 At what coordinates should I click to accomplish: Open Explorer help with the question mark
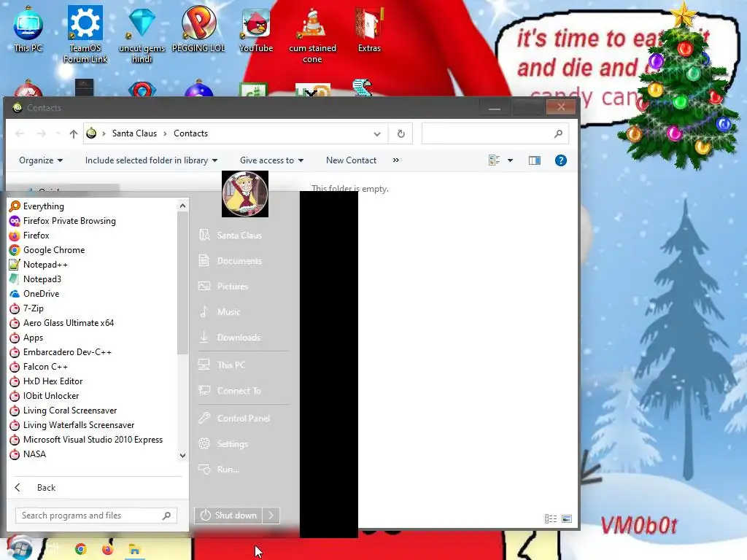click(561, 160)
